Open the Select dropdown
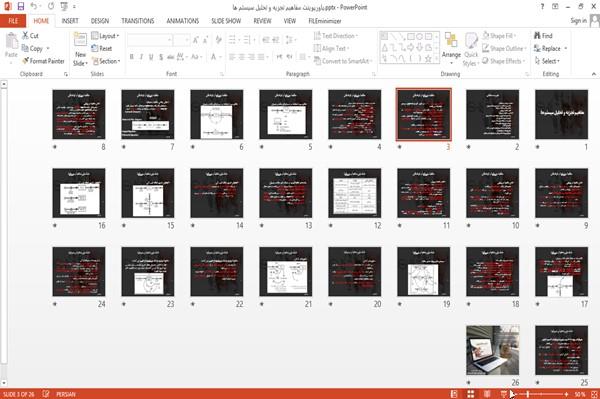The width and height of the screenshot is (600, 399). [547, 61]
